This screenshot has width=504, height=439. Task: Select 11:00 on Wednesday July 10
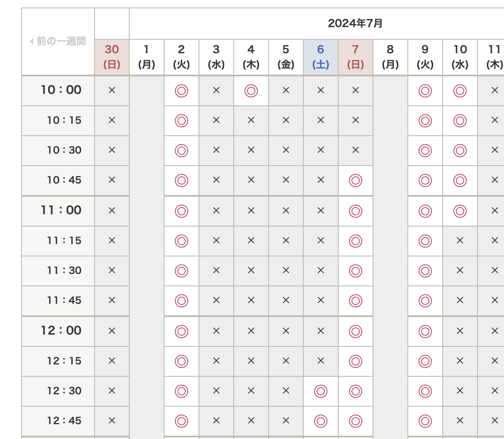click(x=460, y=211)
